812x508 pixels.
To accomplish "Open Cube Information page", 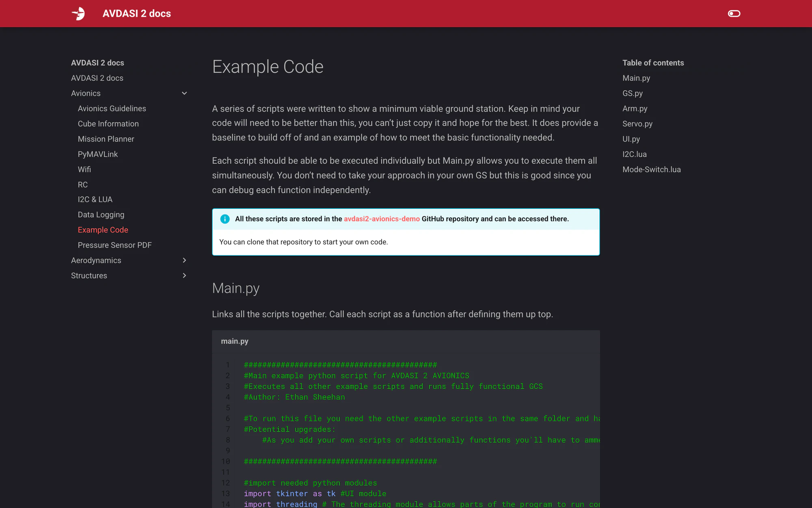I will [x=108, y=124].
